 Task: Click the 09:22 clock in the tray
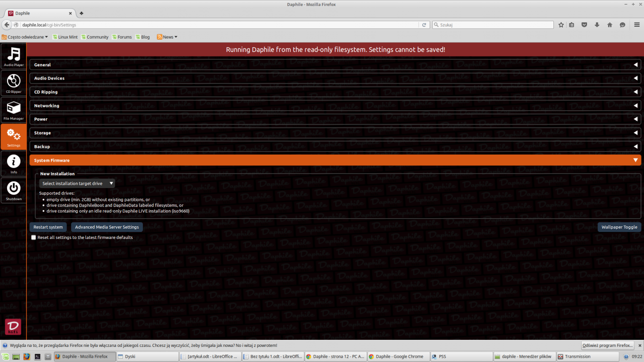tap(636, 357)
